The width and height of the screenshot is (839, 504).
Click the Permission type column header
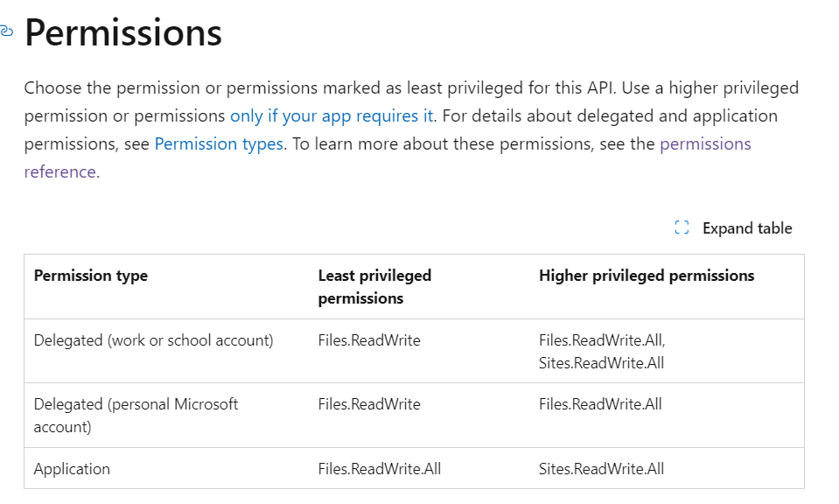pyautogui.click(x=90, y=276)
